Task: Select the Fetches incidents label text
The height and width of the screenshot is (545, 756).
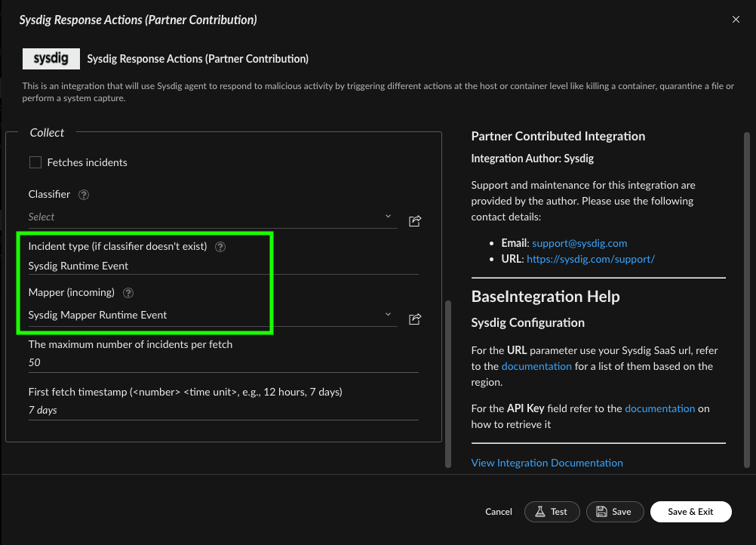Action: [88, 162]
